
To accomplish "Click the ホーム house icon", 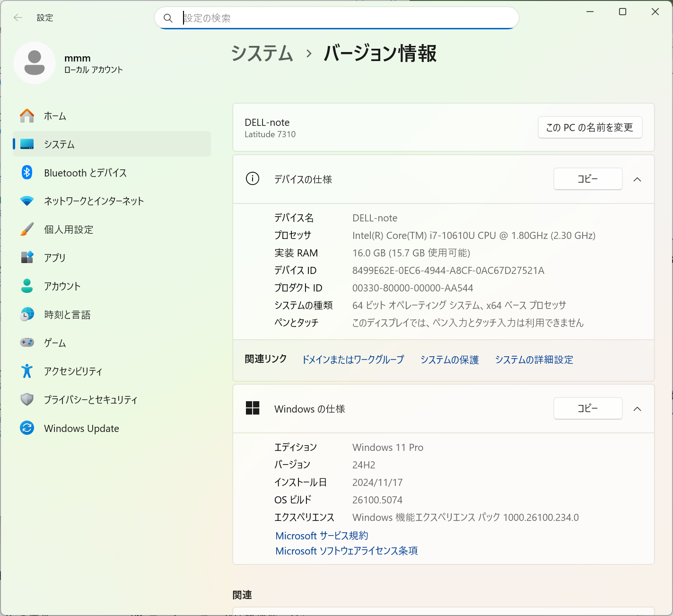I will tap(27, 116).
